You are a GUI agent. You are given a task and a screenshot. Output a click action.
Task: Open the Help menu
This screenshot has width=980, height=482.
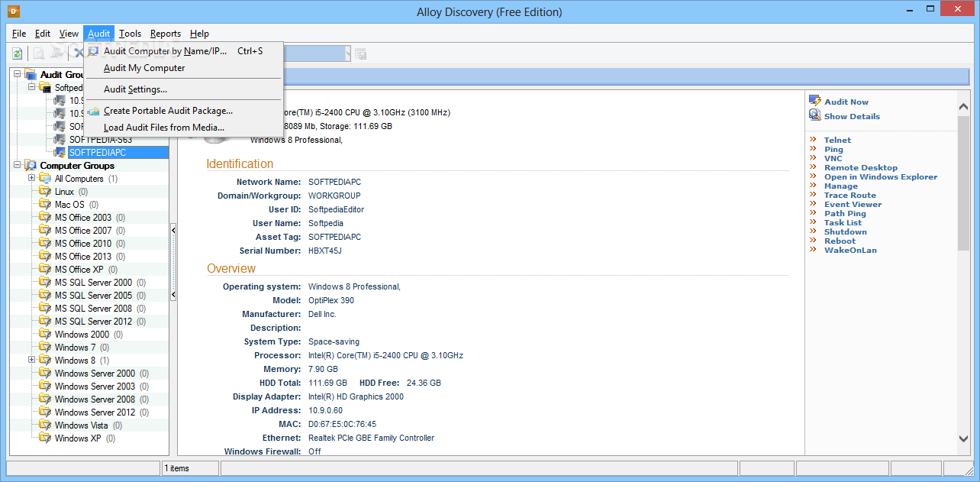pyautogui.click(x=199, y=34)
